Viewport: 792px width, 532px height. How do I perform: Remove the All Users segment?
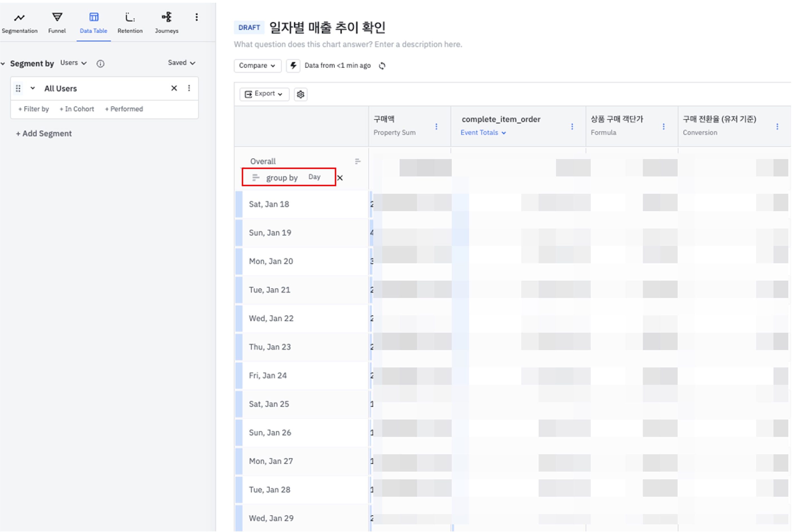174,88
